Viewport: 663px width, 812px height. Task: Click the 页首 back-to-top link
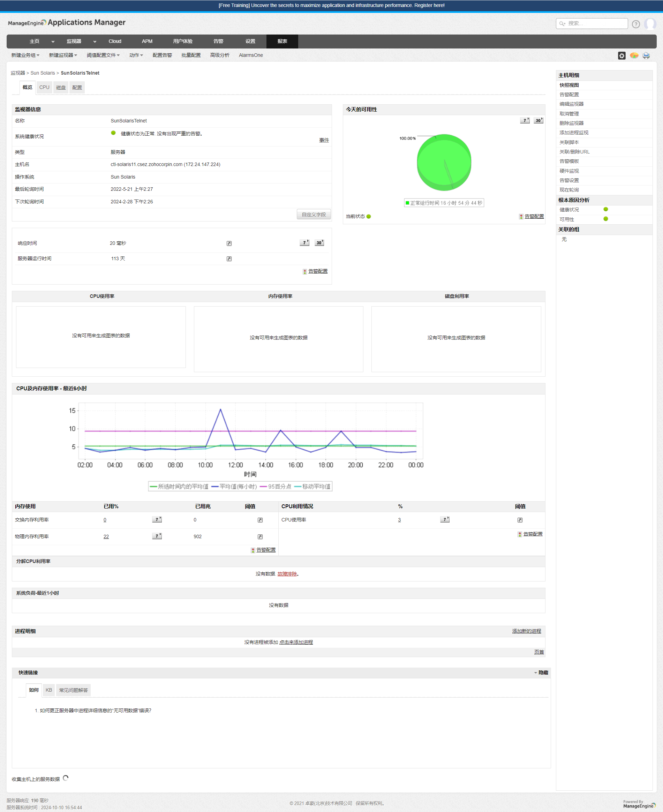539,652
